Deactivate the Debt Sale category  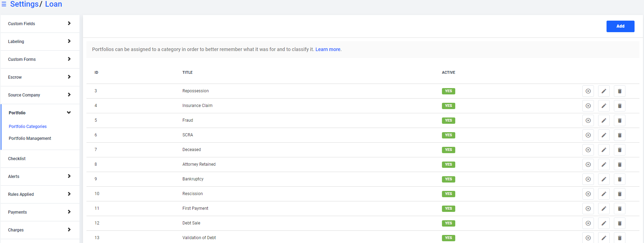point(588,223)
